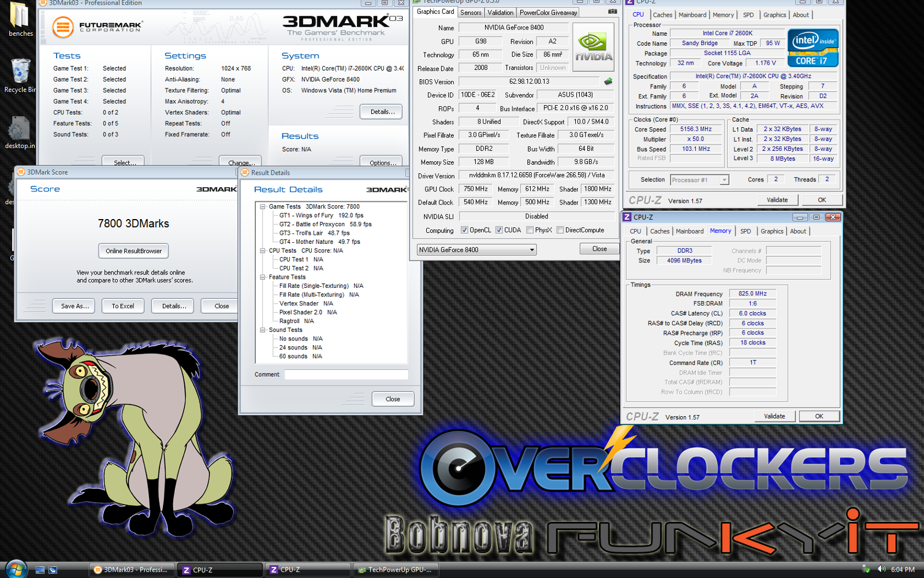Switch to TechPowerUp GPU-Z taskbar button
The width and height of the screenshot is (924, 578).
(396, 570)
